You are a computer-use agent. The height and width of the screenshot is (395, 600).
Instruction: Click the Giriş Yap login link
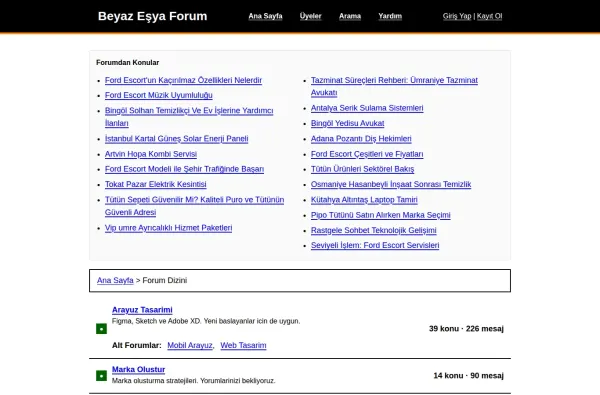coord(457,16)
